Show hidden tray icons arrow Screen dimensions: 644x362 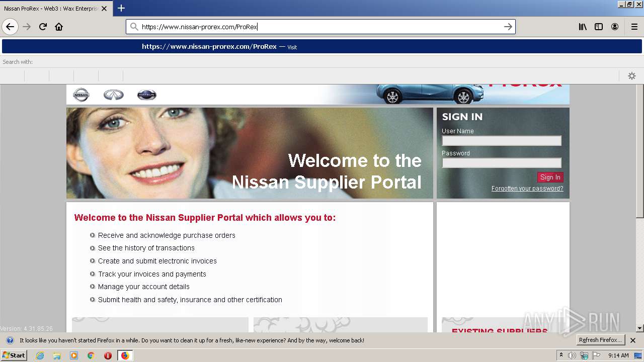click(x=561, y=355)
